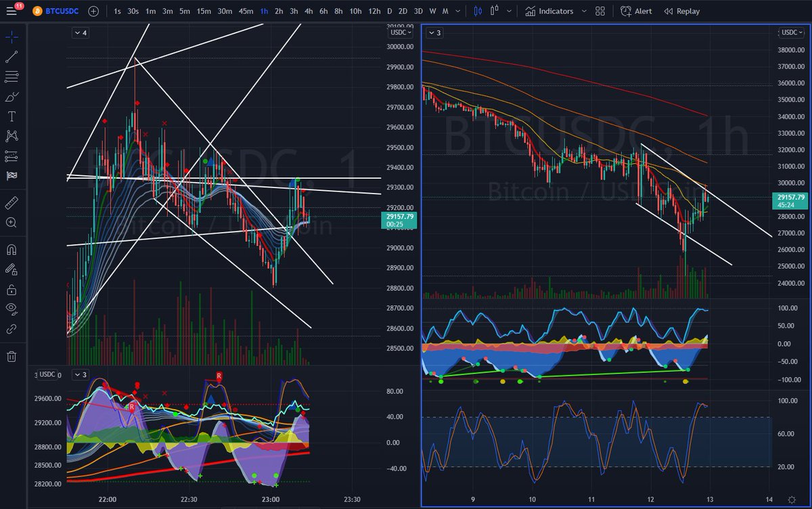
Task: Select the Crosshair cursor tool
Action: (12, 37)
